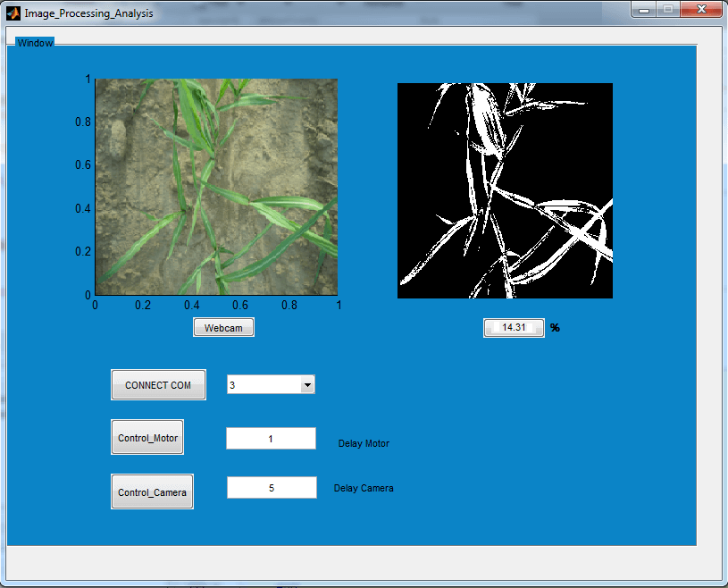This screenshot has height=588, width=728.
Task: Click the CONNECT COM button
Action: (x=158, y=384)
